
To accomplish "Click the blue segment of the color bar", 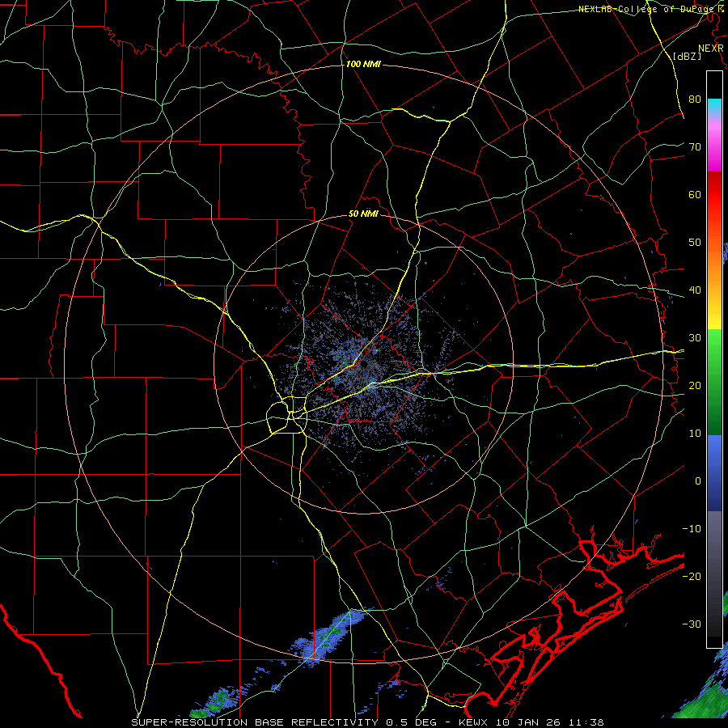I will (714, 472).
